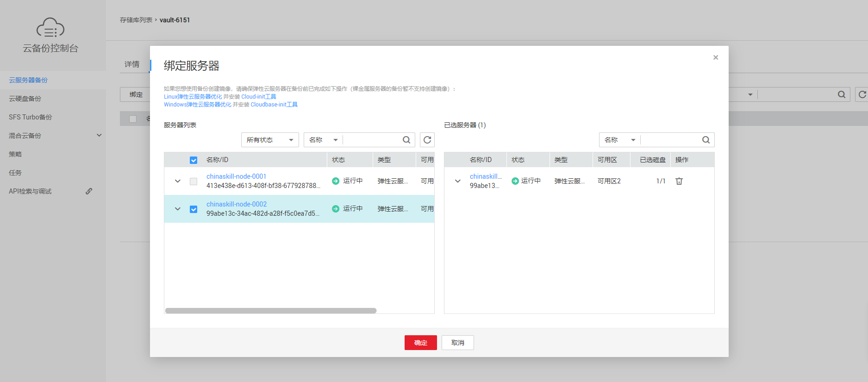This screenshot has width=868, height=382.
Task: Open the 策略 sidebar item
Action: (15, 154)
